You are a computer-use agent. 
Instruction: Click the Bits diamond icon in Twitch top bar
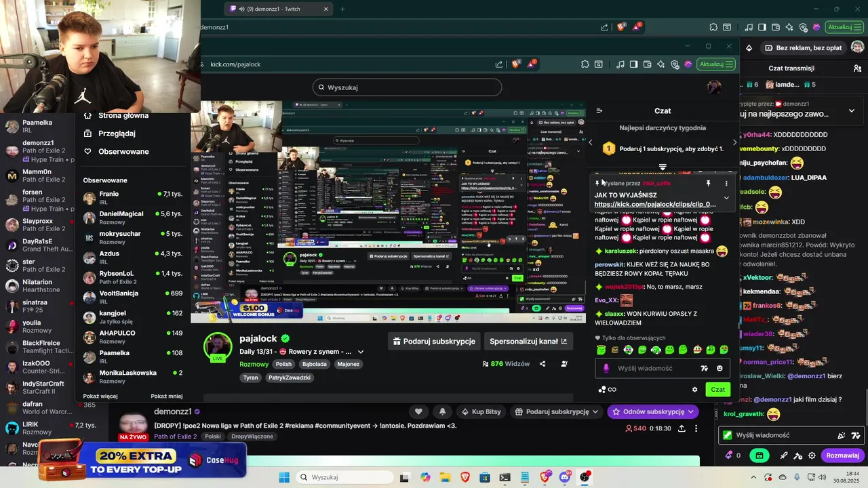749,48
